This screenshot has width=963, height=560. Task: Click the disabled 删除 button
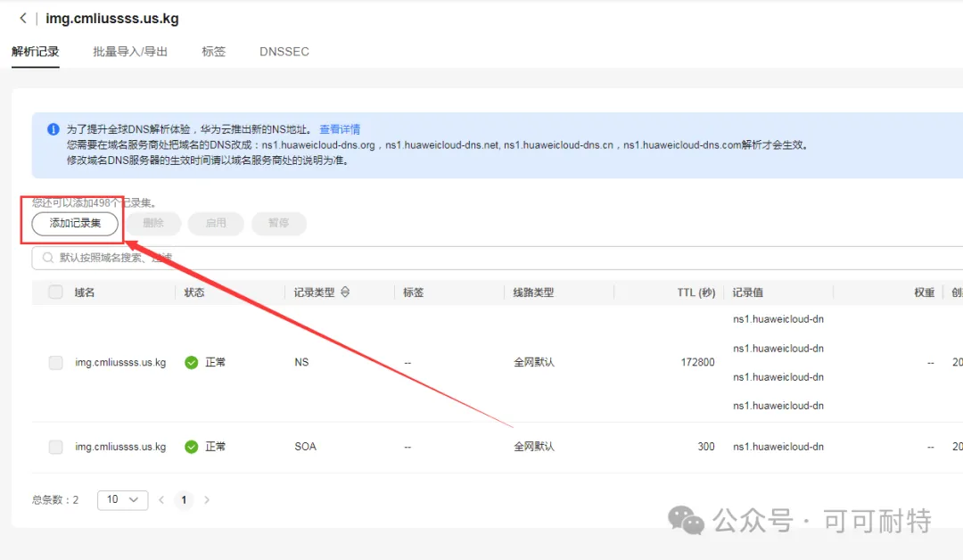click(153, 224)
